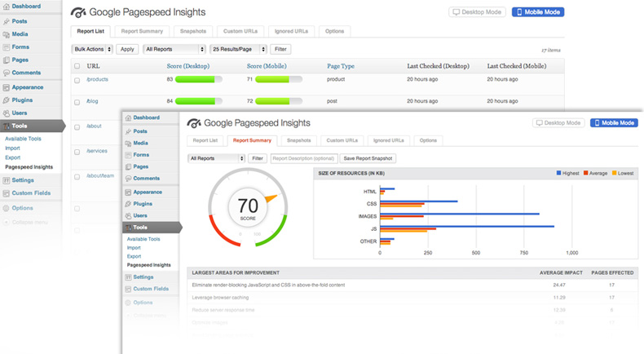Click Pages icon in back window sidebar
The image size is (644, 354).
point(7,60)
